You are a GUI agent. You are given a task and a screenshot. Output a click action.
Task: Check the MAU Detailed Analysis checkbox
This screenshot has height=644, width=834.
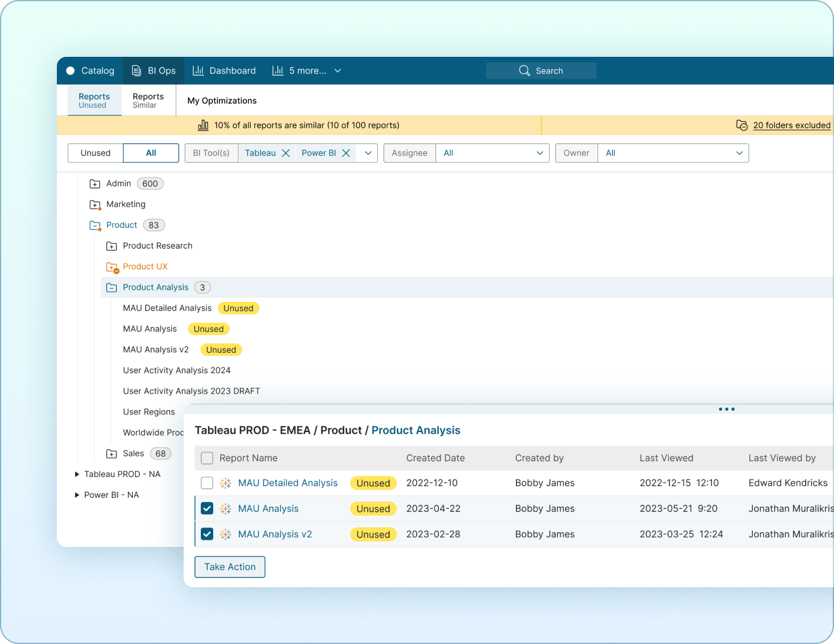207,483
